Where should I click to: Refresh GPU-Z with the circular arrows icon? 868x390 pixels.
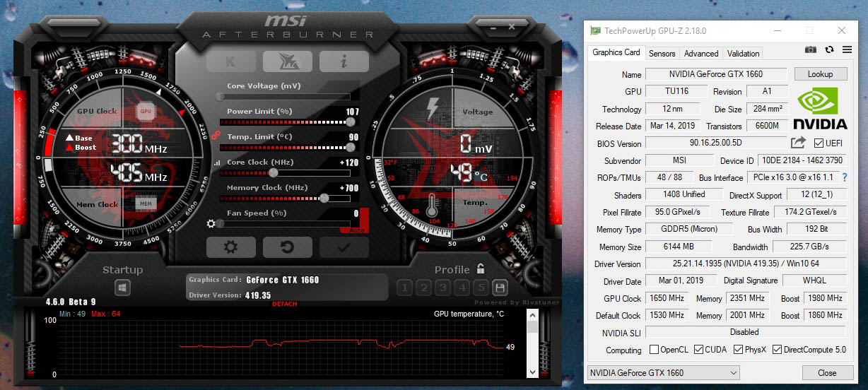click(x=829, y=49)
